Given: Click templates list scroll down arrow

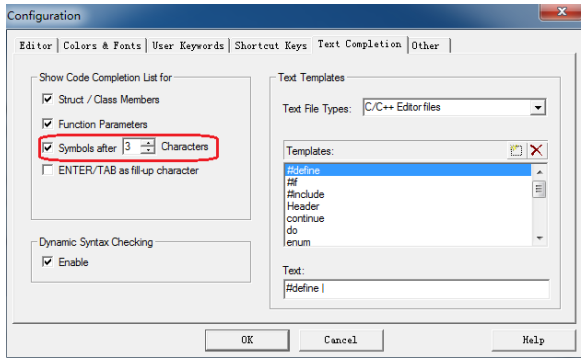Looking at the screenshot, I should [539, 238].
